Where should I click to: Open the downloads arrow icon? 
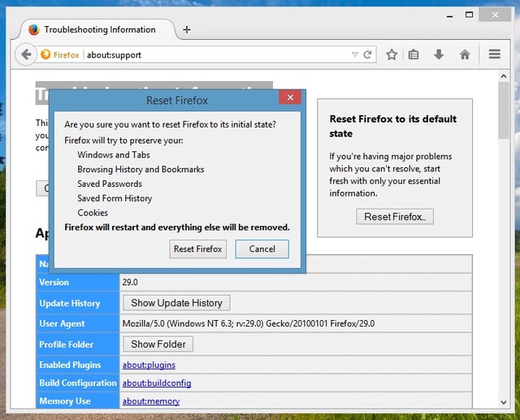(439, 54)
